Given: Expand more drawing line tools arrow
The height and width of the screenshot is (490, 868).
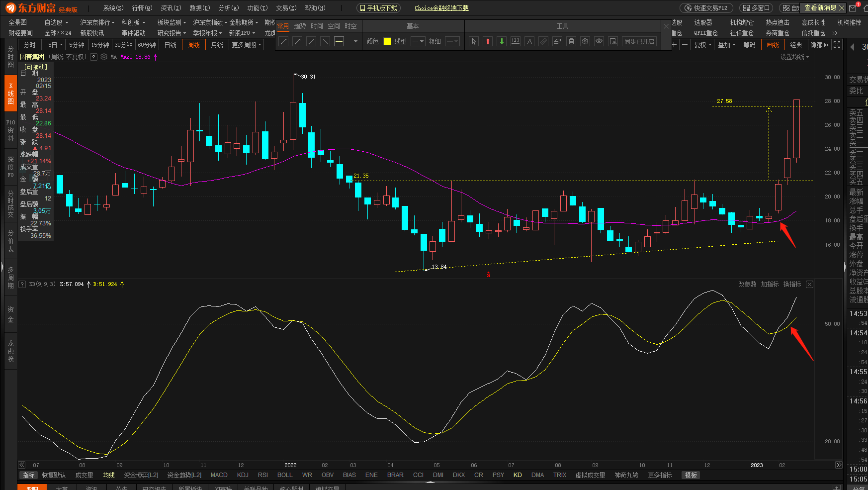Looking at the screenshot, I should [x=355, y=42].
